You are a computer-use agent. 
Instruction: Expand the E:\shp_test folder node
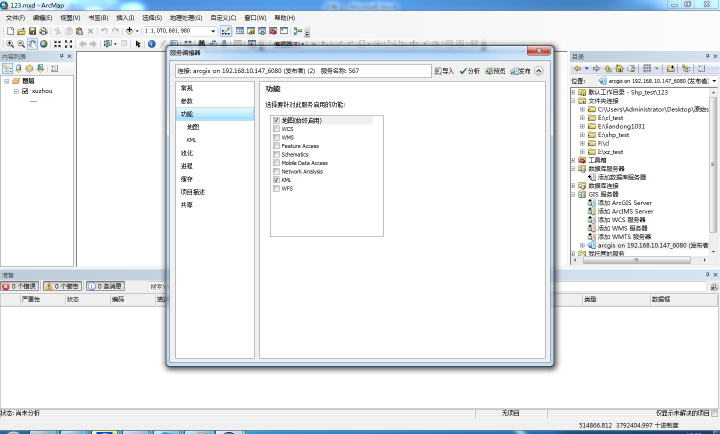582,135
